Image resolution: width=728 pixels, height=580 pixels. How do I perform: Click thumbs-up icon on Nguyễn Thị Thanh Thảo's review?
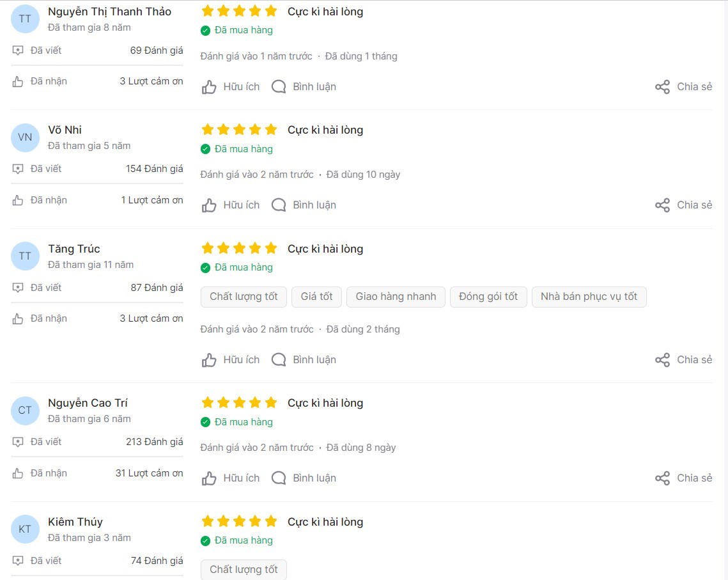point(209,87)
